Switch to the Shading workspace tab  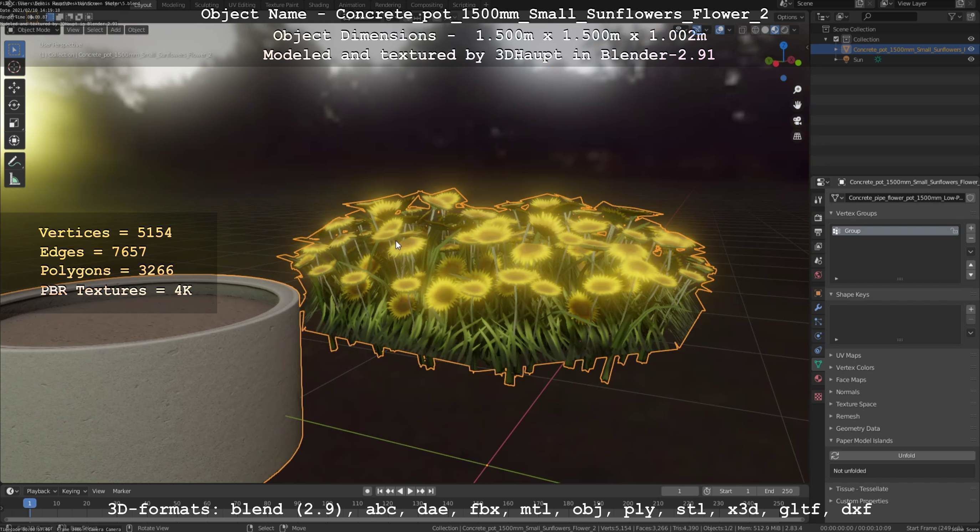pyautogui.click(x=318, y=5)
